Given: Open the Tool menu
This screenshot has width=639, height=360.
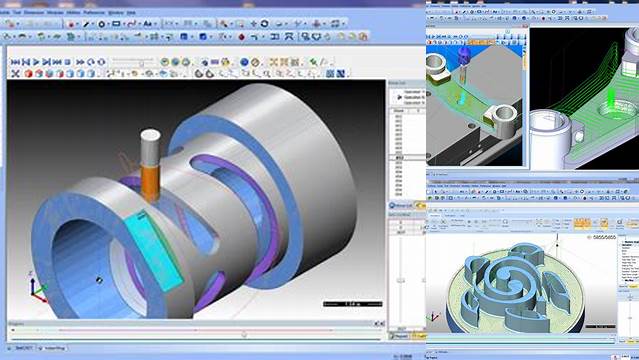Looking at the screenshot, I should pos(17,13).
